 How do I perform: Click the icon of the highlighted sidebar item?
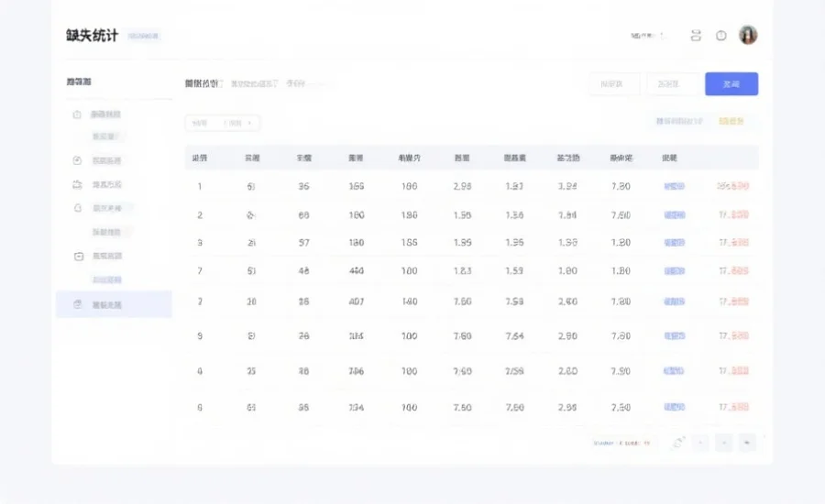coord(77,304)
